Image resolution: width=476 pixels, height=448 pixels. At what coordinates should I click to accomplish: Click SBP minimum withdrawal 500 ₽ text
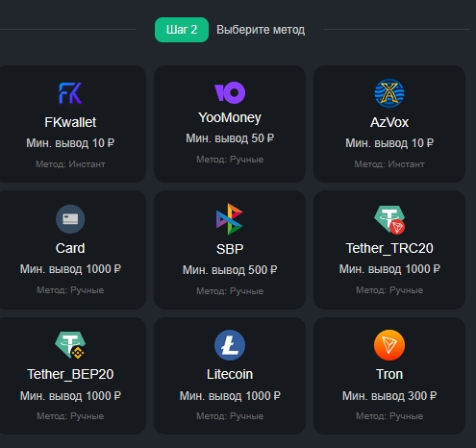tap(230, 270)
